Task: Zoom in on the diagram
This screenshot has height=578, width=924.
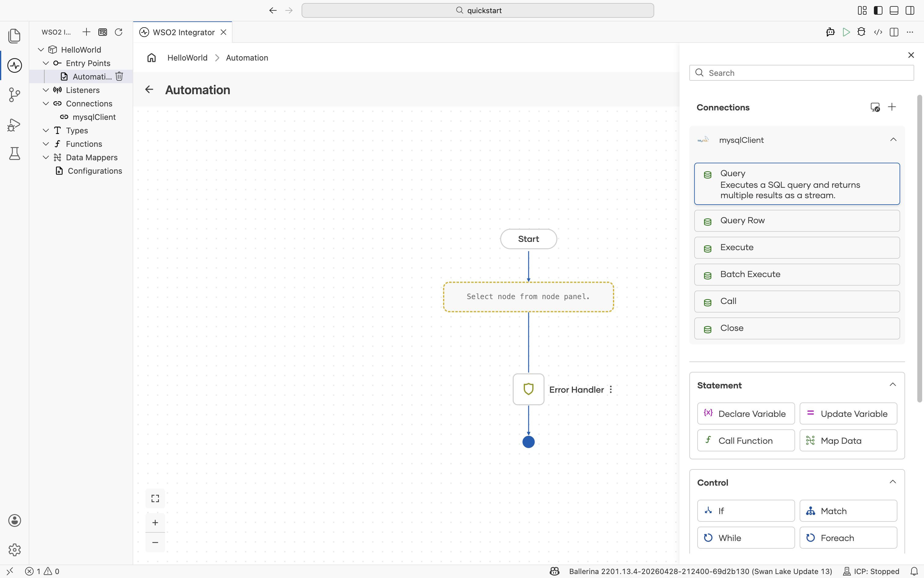Action: pyautogui.click(x=155, y=523)
